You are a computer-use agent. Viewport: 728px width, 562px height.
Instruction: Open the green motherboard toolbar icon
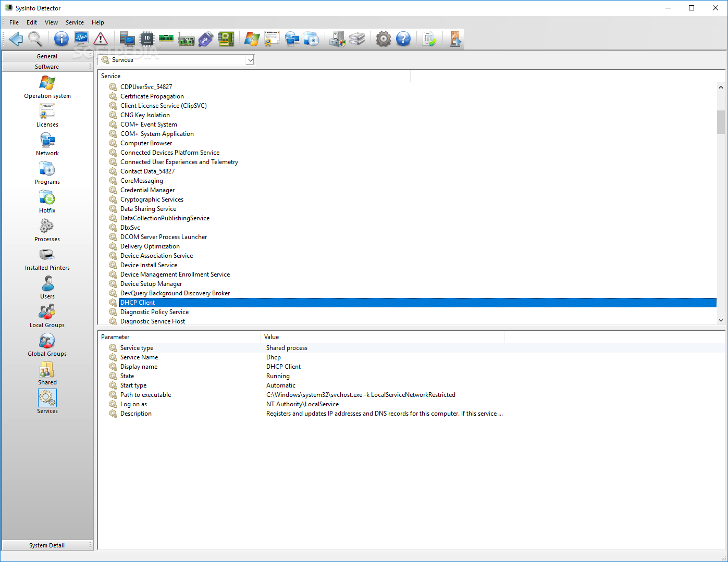[226, 39]
